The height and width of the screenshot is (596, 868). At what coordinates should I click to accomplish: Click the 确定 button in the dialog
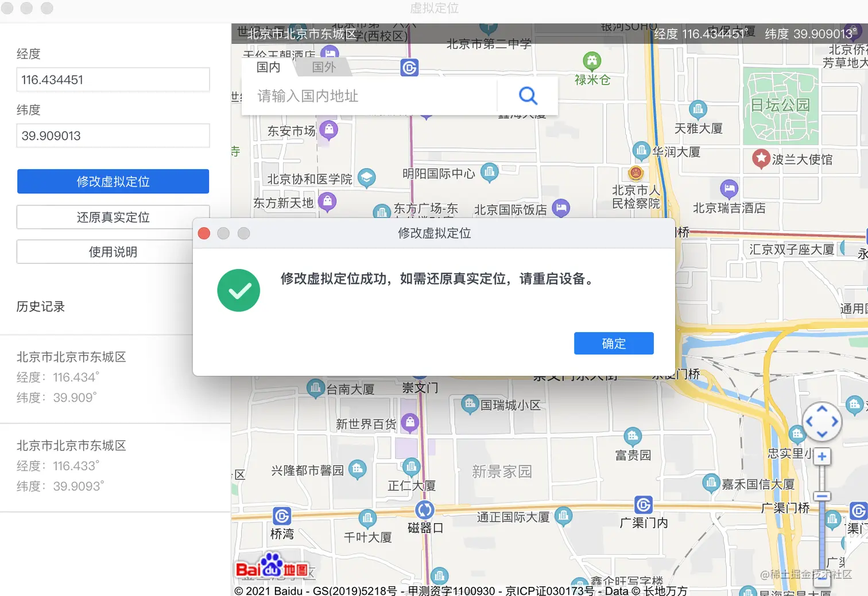click(613, 343)
